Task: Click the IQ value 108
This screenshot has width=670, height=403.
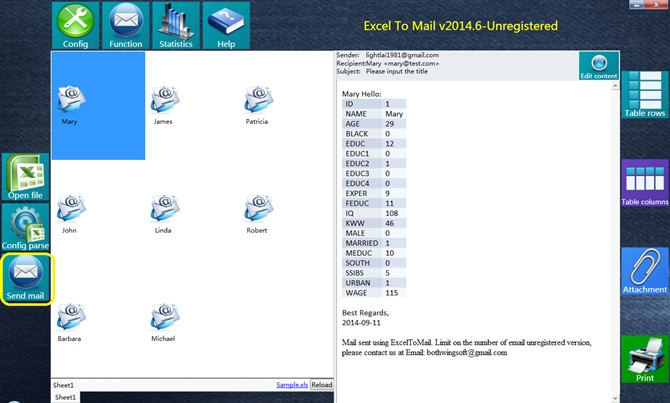Action: click(391, 213)
